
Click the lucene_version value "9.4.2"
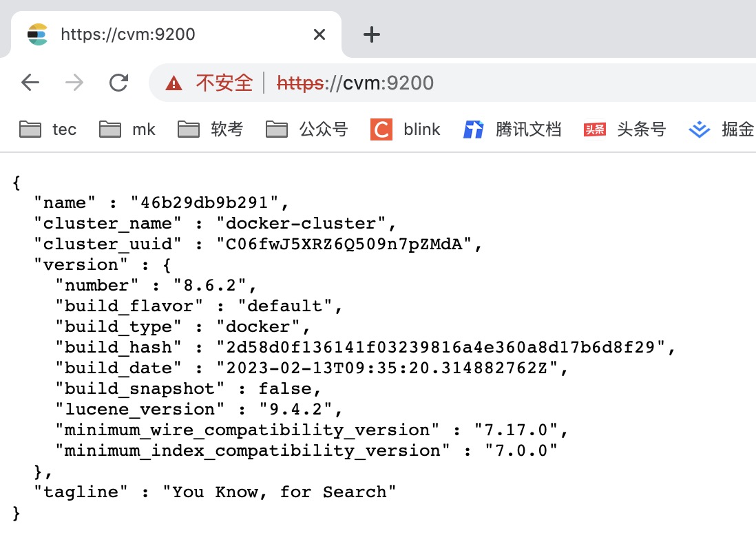[x=295, y=410]
